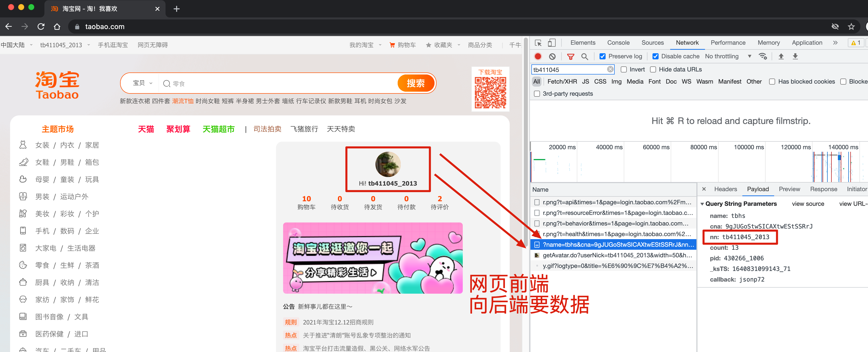Open the network search magnifier
The width and height of the screenshot is (868, 352).
point(585,56)
